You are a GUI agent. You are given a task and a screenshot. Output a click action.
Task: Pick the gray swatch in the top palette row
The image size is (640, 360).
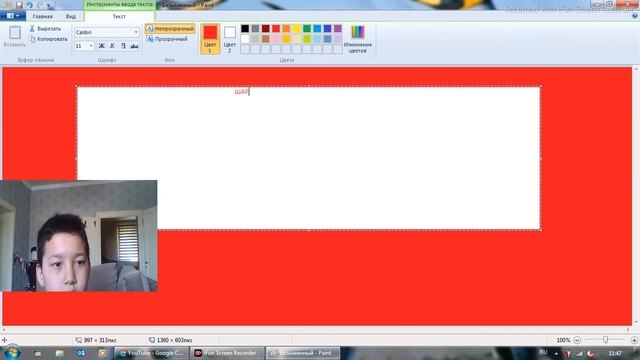tap(255, 29)
